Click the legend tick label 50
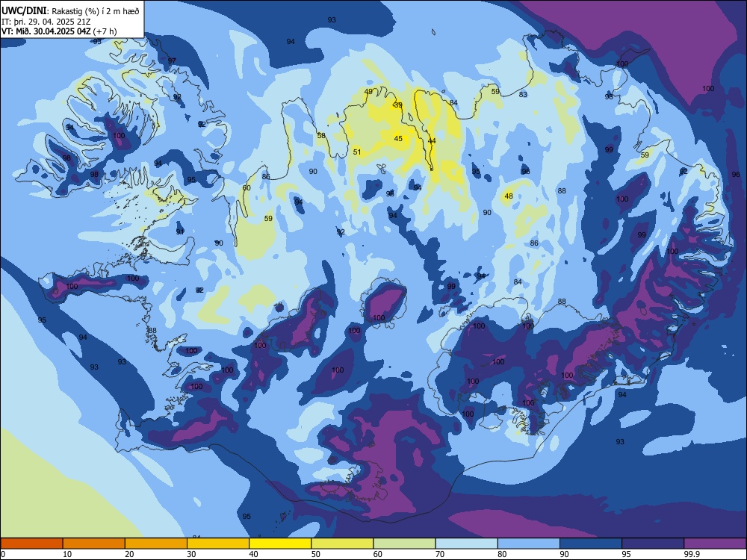This screenshot has height=560, width=747. [316, 554]
